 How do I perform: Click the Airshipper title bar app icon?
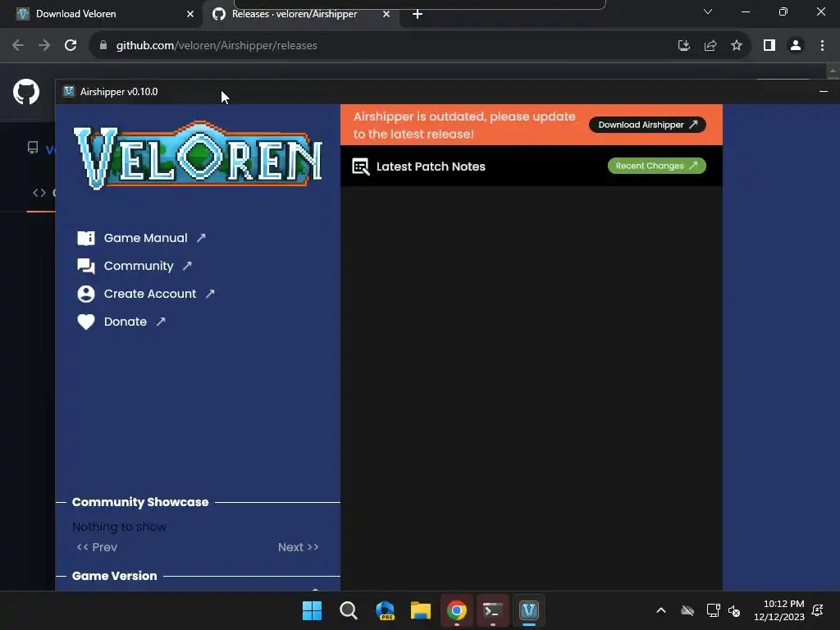69,92
